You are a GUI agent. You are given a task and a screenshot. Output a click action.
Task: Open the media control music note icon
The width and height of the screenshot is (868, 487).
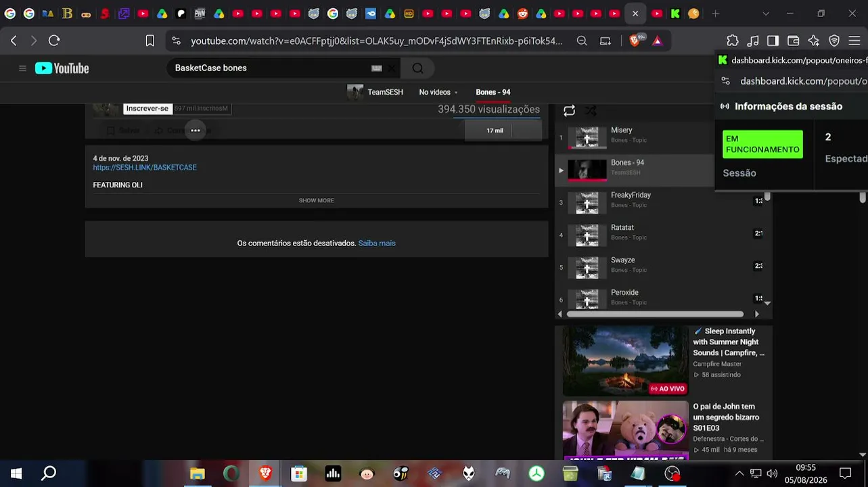753,41
